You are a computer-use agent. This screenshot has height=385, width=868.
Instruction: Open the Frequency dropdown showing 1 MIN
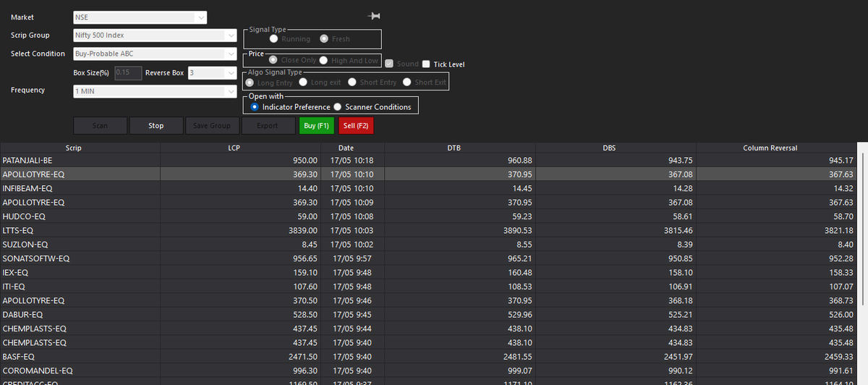(x=156, y=91)
